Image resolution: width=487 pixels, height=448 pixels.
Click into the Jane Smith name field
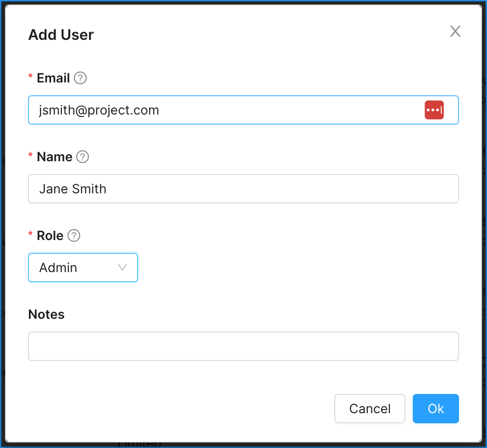[243, 189]
